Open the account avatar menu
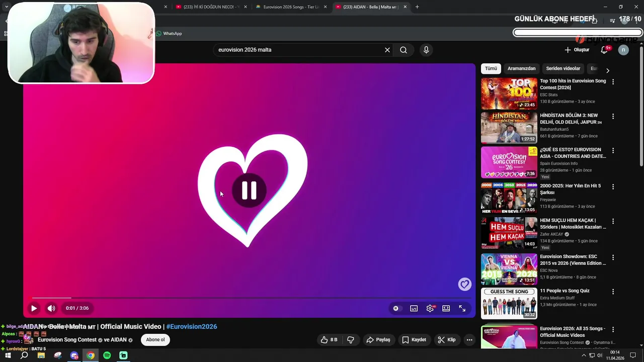Screen dimensions: 644x362 click(x=623, y=50)
